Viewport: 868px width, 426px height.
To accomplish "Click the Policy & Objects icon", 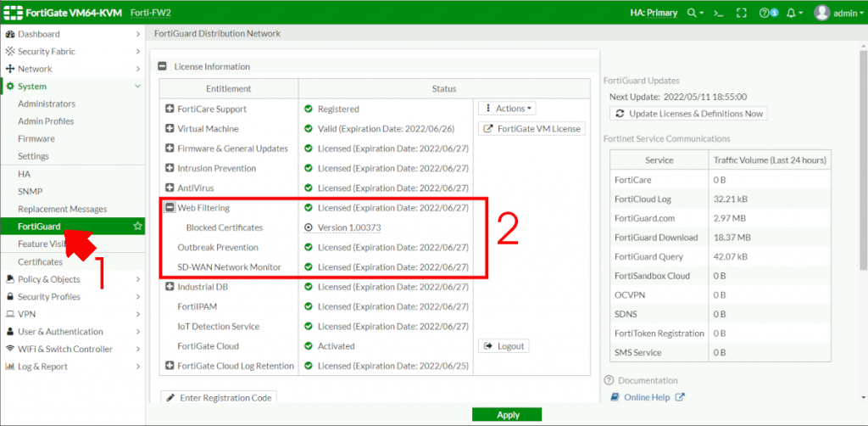I will click(9, 279).
